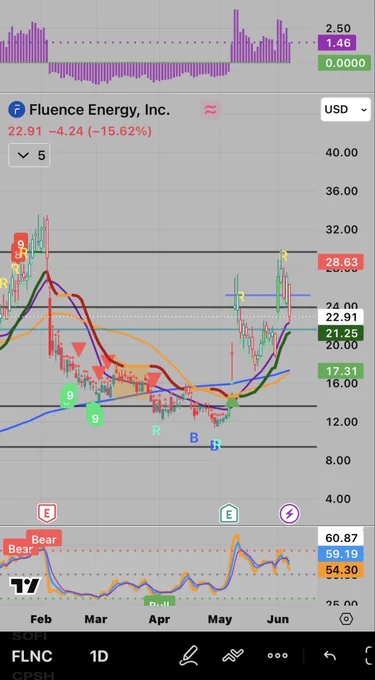Open the indicators chart-lines icon

pos(233,656)
